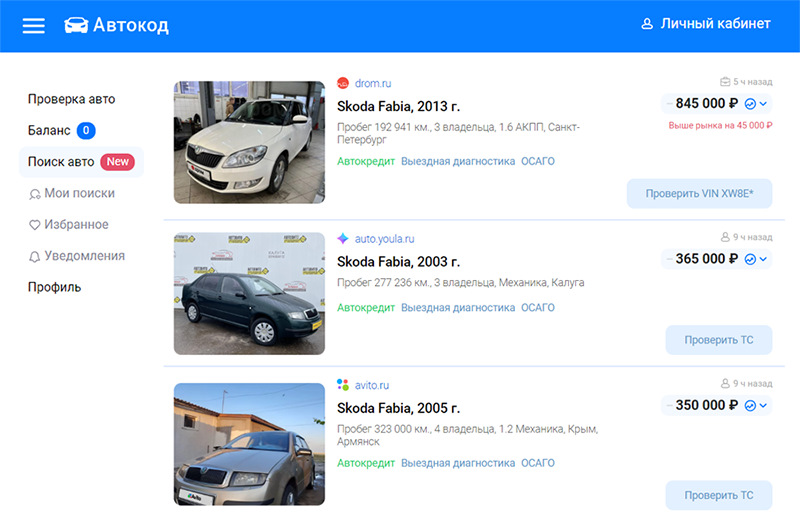Click Выездная диагностика on Fabia 2003 listing
The image size is (800, 529).
(x=458, y=308)
